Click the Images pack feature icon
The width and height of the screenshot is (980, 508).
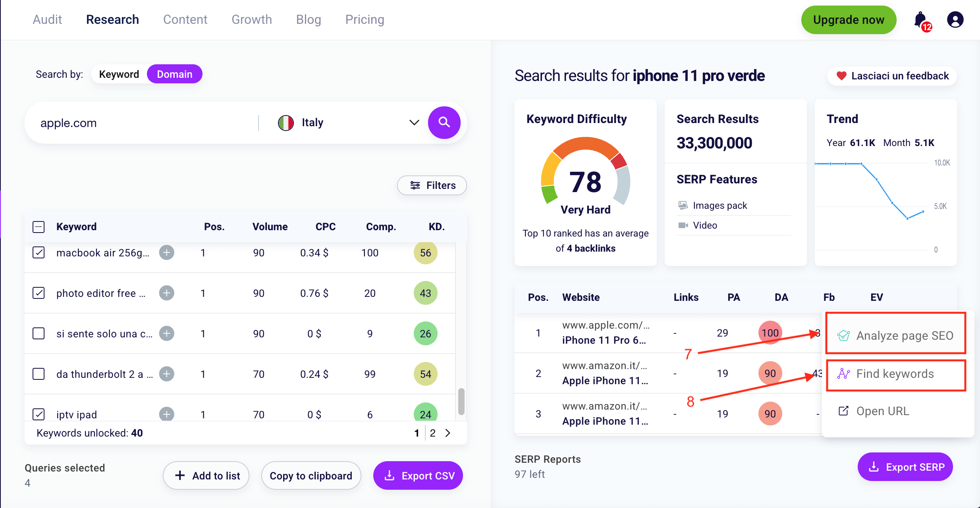pyautogui.click(x=683, y=205)
